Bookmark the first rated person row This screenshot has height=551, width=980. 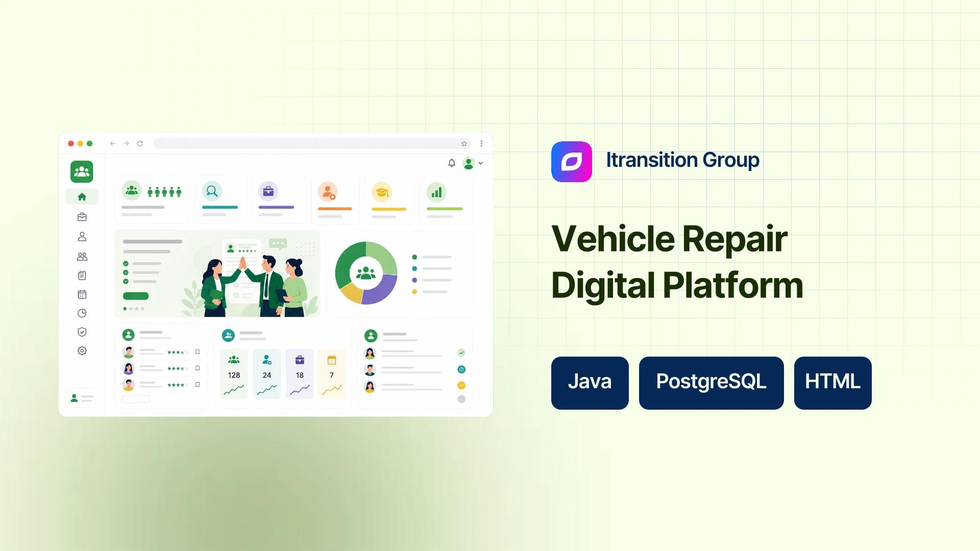pyautogui.click(x=198, y=352)
